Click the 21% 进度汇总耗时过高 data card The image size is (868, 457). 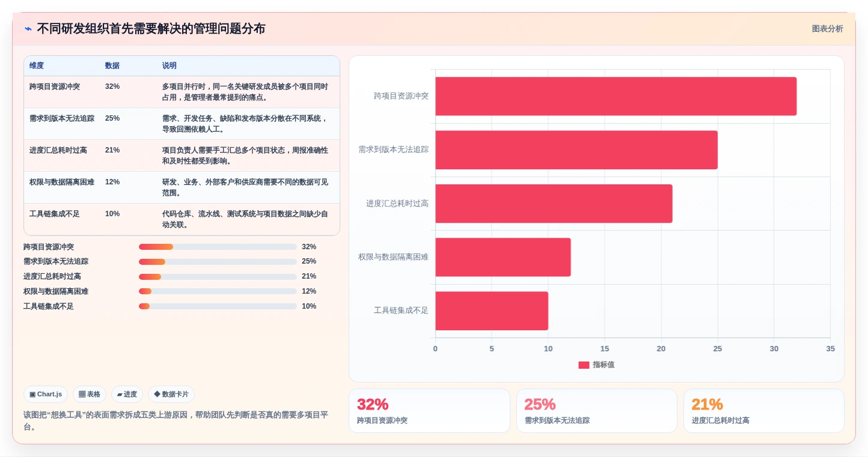coord(763,411)
